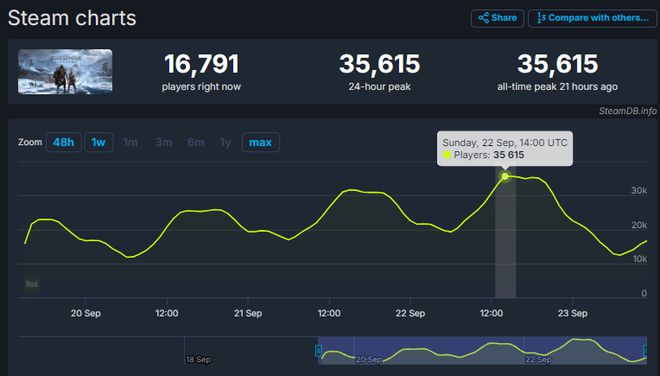This screenshot has width=660, height=376.
Task: Click the left navigator range handle
Action: pos(319,350)
